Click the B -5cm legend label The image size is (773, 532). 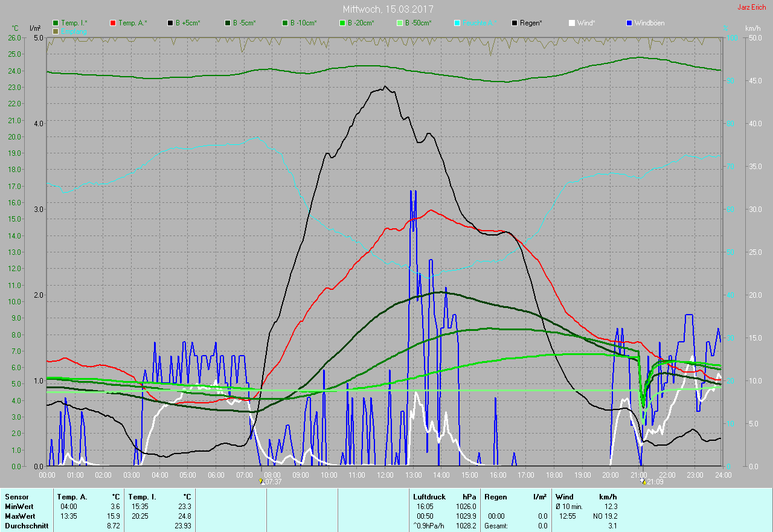(x=245, y=23)
